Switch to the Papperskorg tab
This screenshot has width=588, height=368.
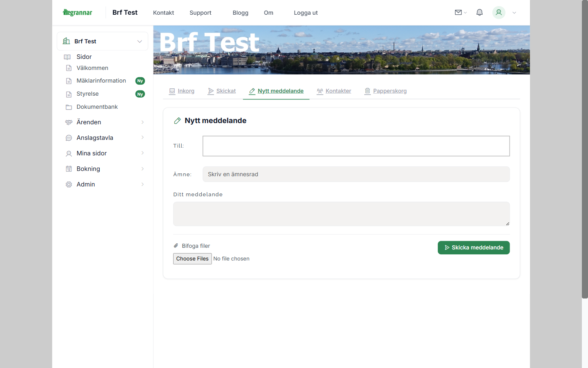click(385, 91)
